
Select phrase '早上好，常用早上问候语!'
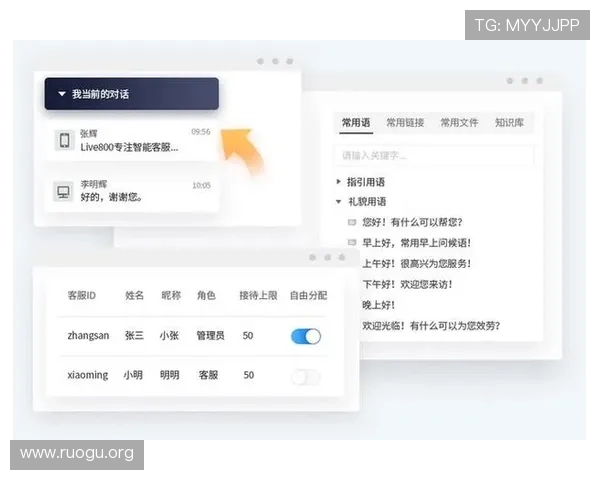416,243
